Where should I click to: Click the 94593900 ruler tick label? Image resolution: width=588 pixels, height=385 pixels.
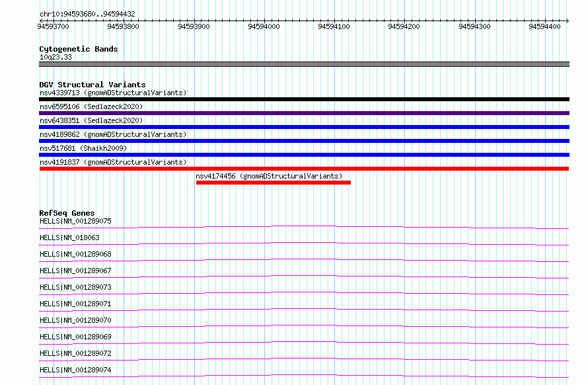[194, 26]
